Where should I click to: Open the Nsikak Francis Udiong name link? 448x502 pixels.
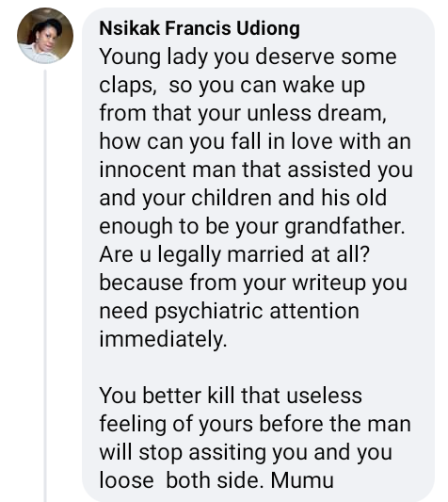click(200, 28)
